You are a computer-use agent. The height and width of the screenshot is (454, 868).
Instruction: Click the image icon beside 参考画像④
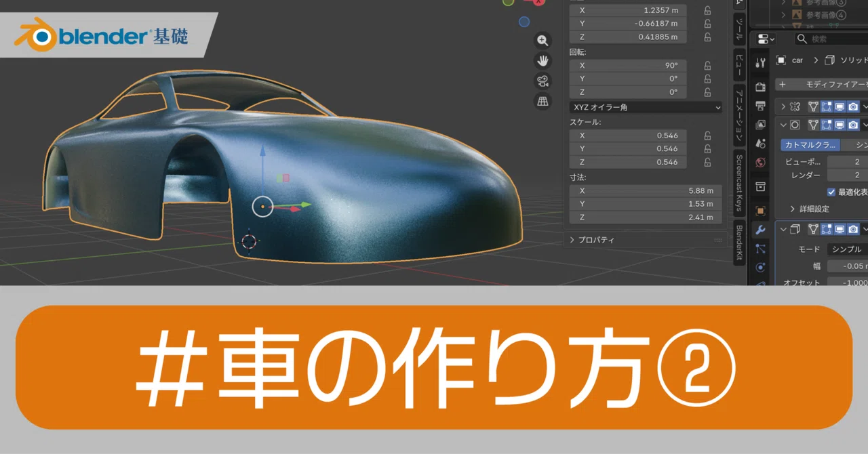point(797,15)
